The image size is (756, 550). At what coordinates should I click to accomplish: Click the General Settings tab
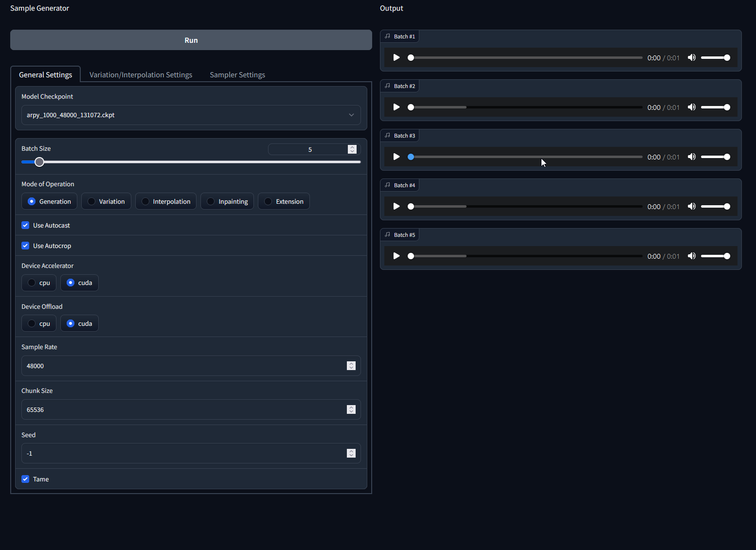[x=45, y=74]
